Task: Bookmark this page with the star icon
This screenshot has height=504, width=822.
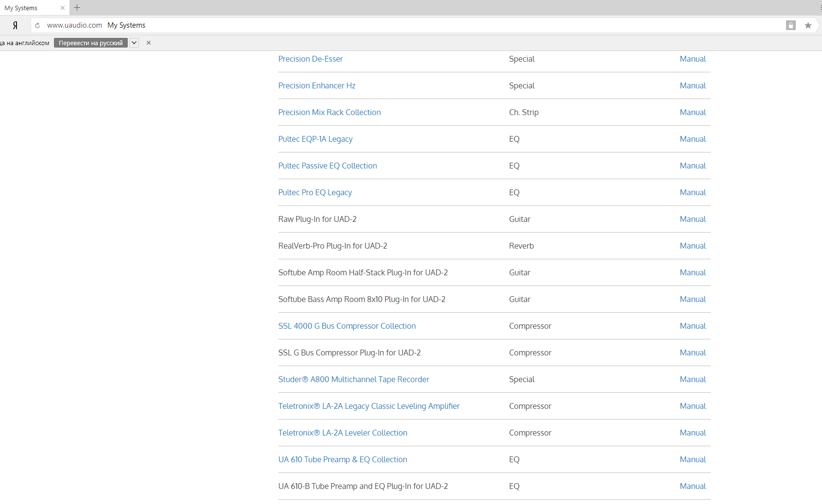Action: pos(808,25)
